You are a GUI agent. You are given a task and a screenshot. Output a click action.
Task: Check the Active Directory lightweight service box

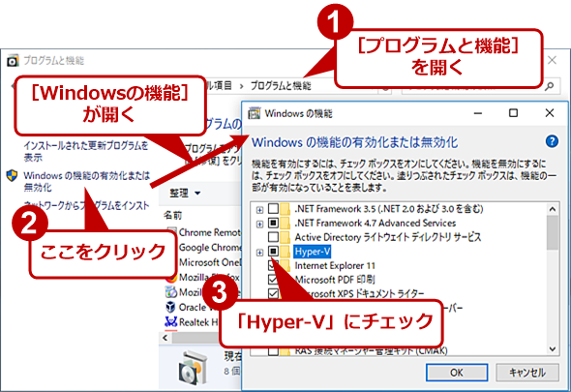273,237
